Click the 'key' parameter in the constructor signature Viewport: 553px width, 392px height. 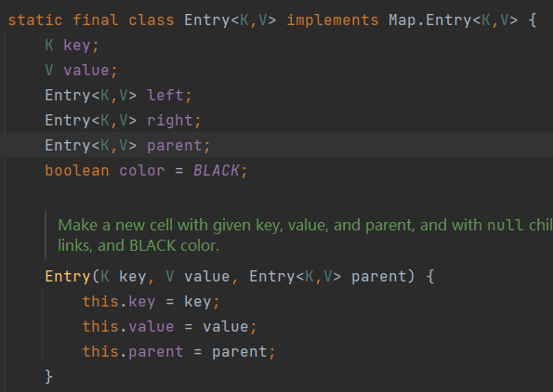coord(133,277)
